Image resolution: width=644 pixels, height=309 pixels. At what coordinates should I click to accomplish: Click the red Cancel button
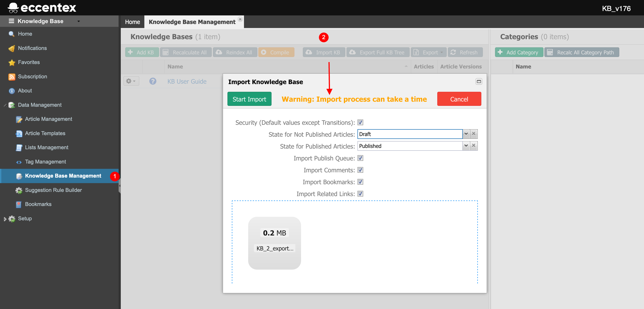[459, 99]
